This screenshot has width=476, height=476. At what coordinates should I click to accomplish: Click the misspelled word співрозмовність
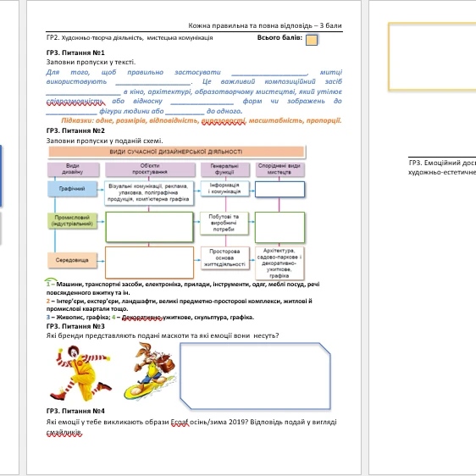(75, 101)
